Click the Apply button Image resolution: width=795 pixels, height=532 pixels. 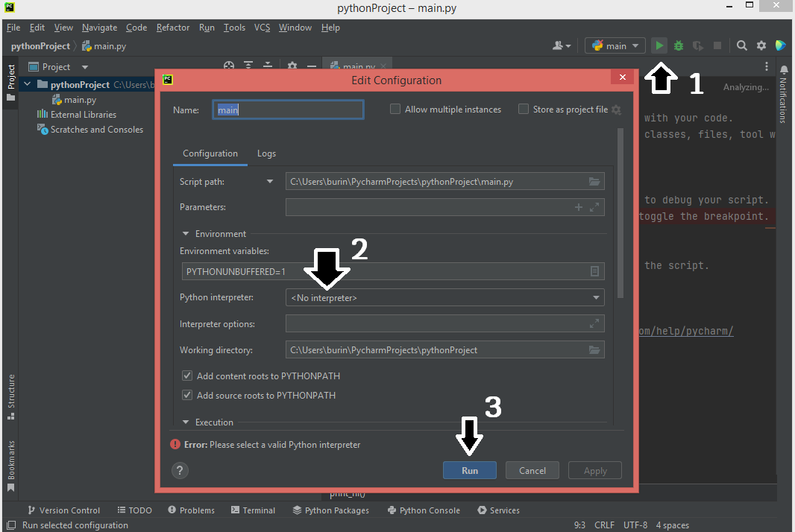595,470
